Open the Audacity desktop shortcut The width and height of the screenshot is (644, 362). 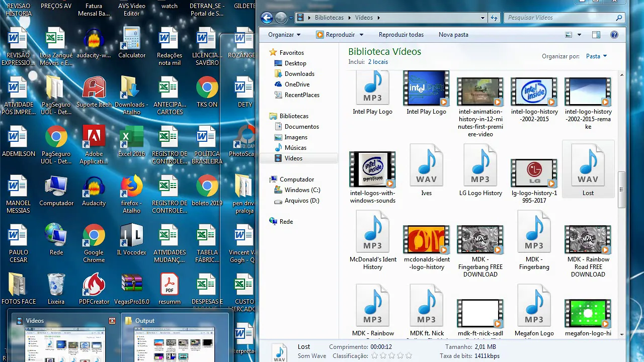tap(94, 191)
